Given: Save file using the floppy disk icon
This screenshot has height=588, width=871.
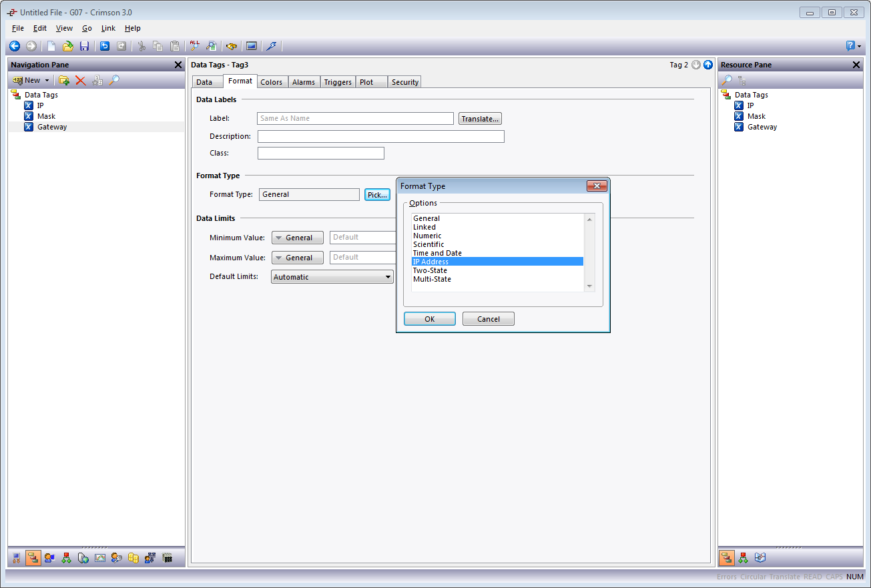Looking at the screenshot, I should pyautogui.click(x=84, y=46).
